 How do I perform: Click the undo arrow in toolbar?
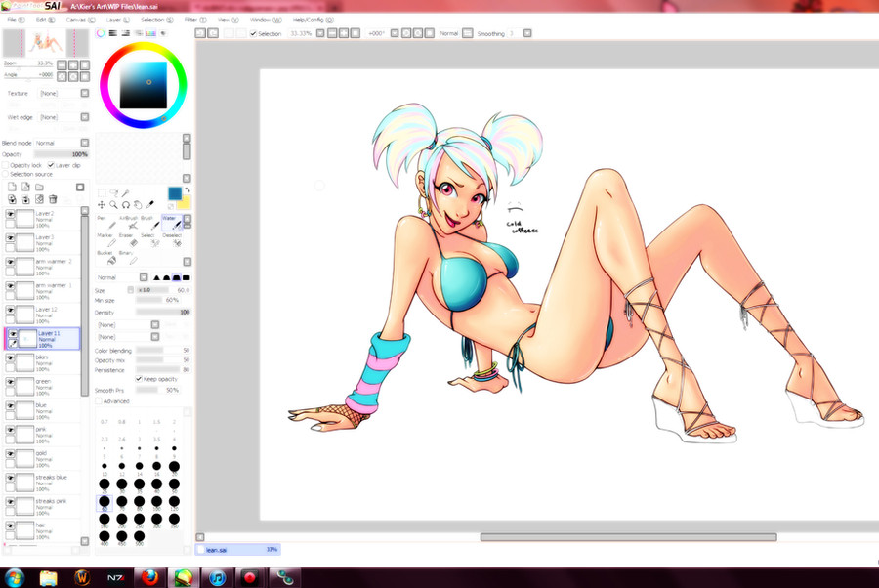(x=200, y=33)
